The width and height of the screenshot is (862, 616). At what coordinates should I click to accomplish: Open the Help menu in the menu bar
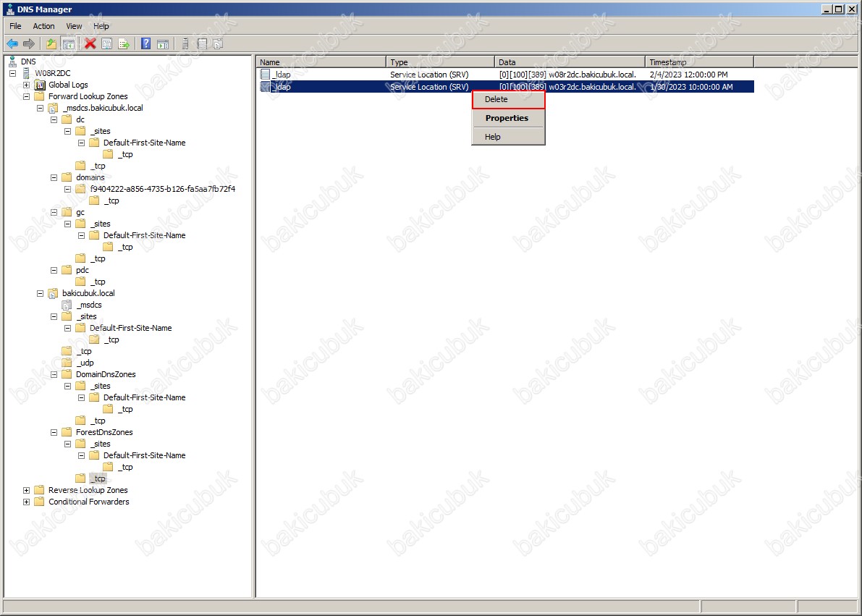tap(101, 26)
